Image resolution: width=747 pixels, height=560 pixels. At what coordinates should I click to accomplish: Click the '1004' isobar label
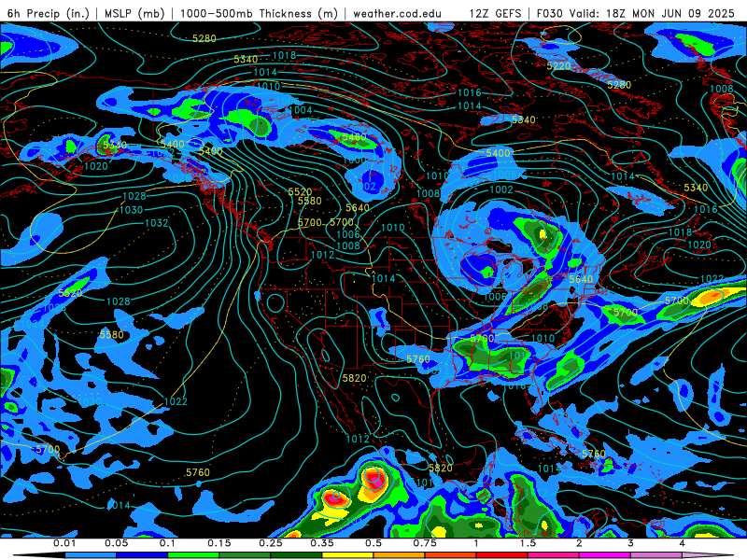click(301, 110)
